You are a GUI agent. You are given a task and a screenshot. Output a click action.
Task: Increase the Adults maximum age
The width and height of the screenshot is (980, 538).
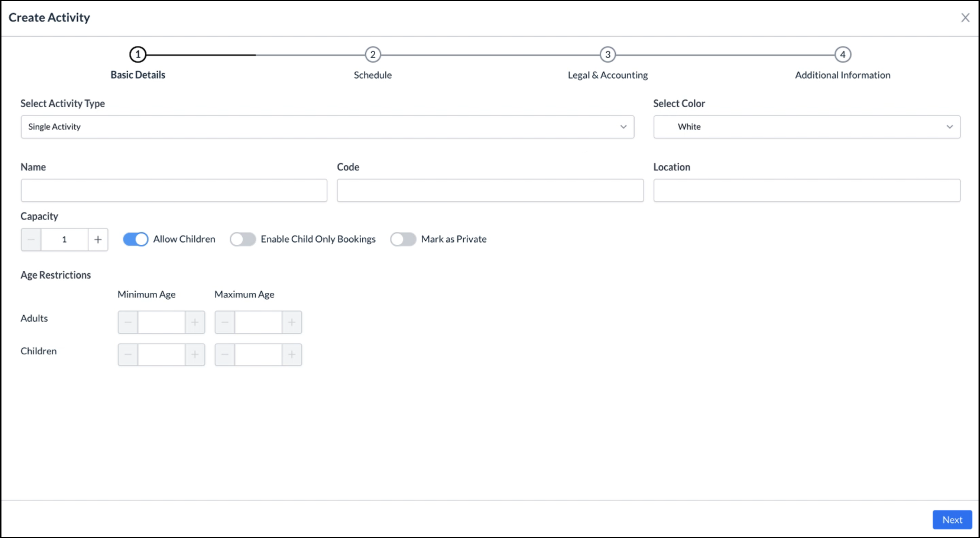[x=291, y=322]
